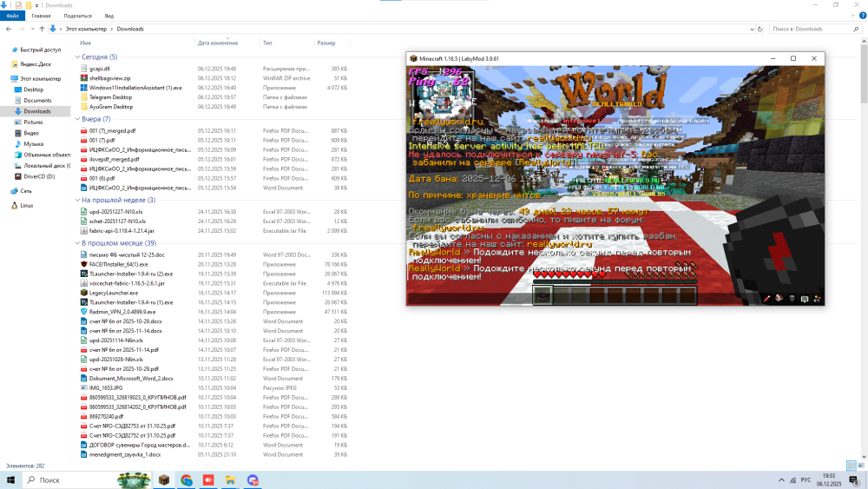Viewport: 868px width, 489px height.
Task: Open Chrome from the taskbar
Action: point(187,480)
